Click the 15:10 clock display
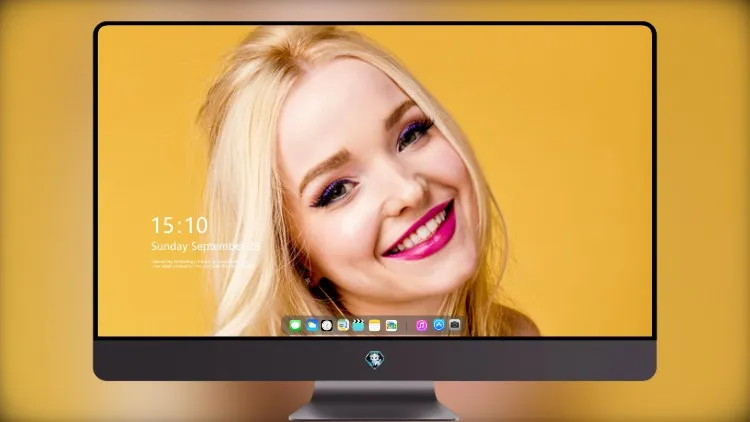Screen dimensions: 750x422 point(180,225)
